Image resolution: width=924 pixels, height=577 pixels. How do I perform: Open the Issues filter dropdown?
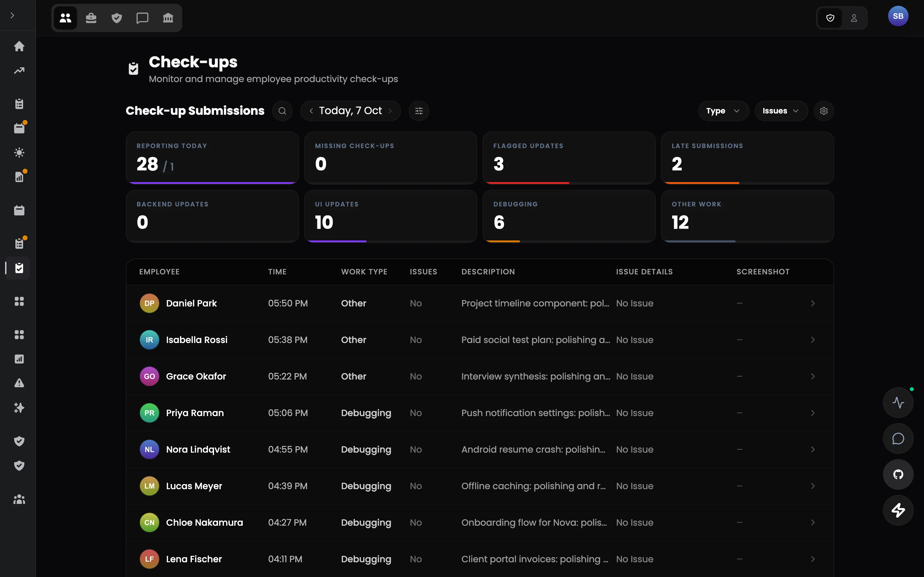[781, 111]
